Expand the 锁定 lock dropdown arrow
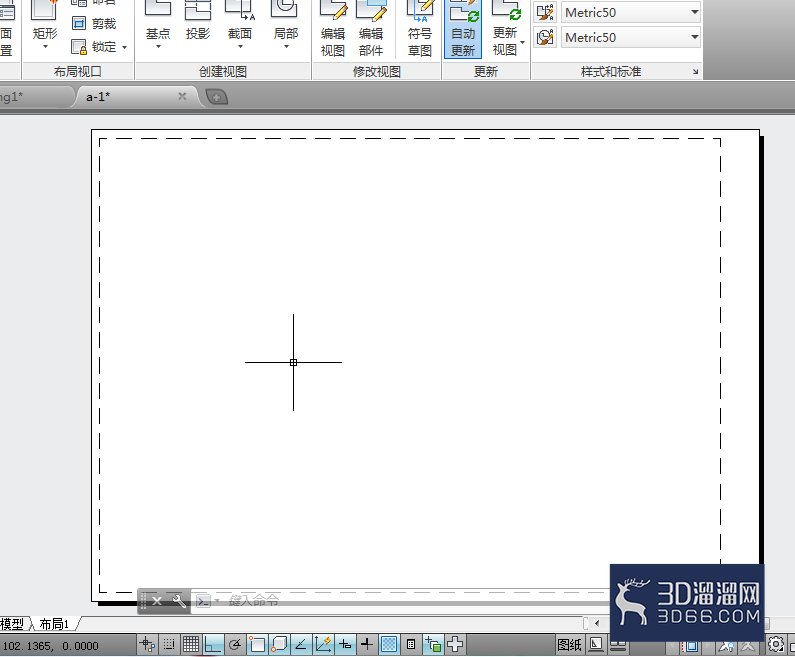This screenshot has width=795, height=657. click(124, 47)
